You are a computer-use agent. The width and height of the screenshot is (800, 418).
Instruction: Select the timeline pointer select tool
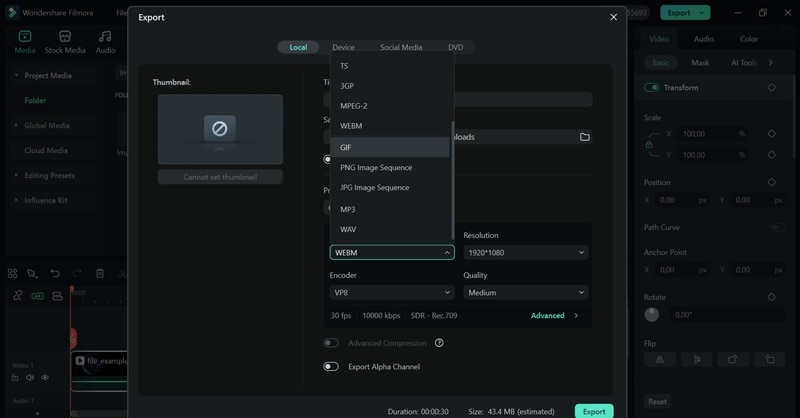pyautogui.click(x=33, y=274)
